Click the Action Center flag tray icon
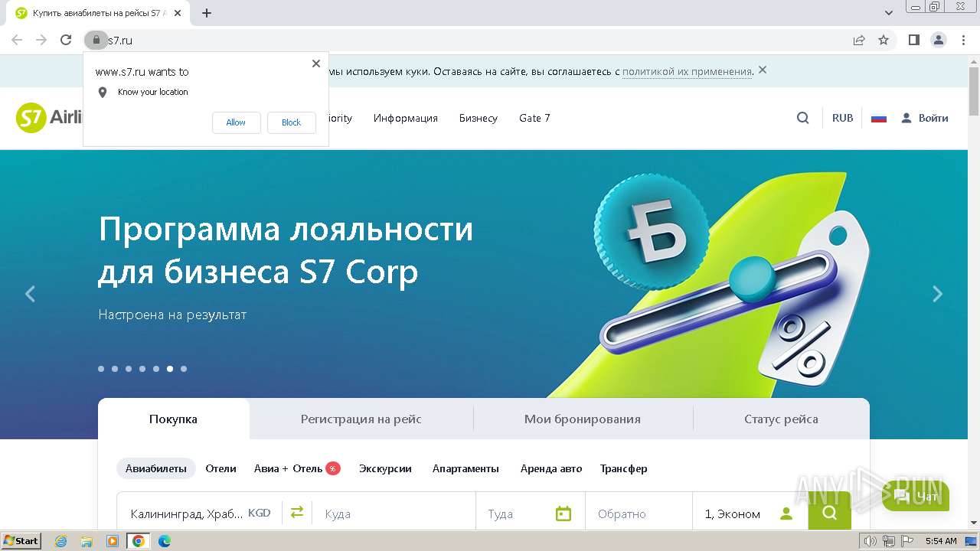Screen dimensions: 980x551 [x=906, y=541]
